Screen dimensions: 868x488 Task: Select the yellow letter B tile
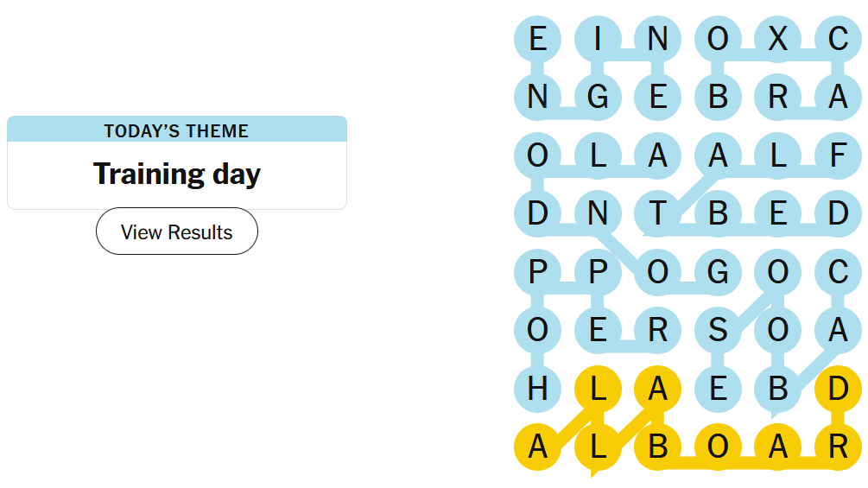click(x=658, y=448)
